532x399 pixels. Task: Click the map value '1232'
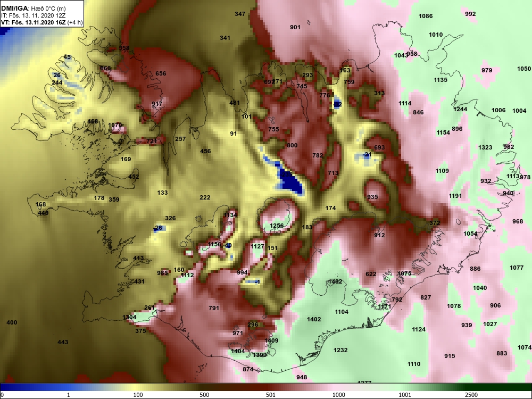point(340,350)
